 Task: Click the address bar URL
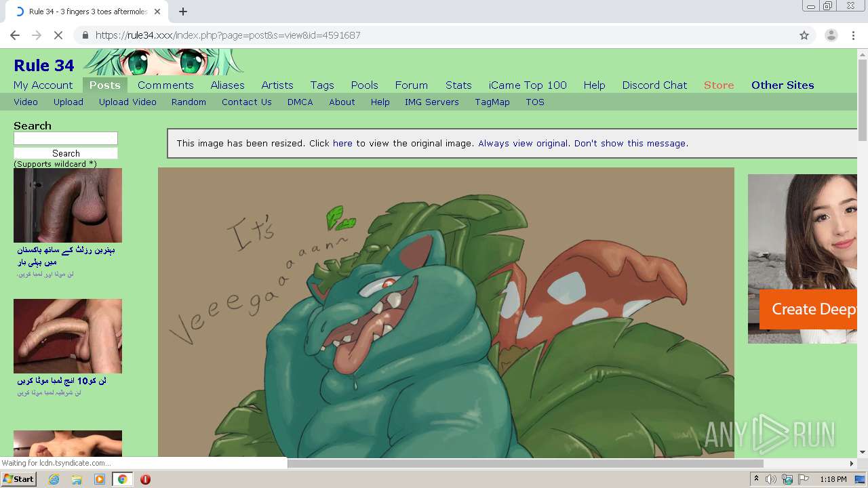pos(228,35)
